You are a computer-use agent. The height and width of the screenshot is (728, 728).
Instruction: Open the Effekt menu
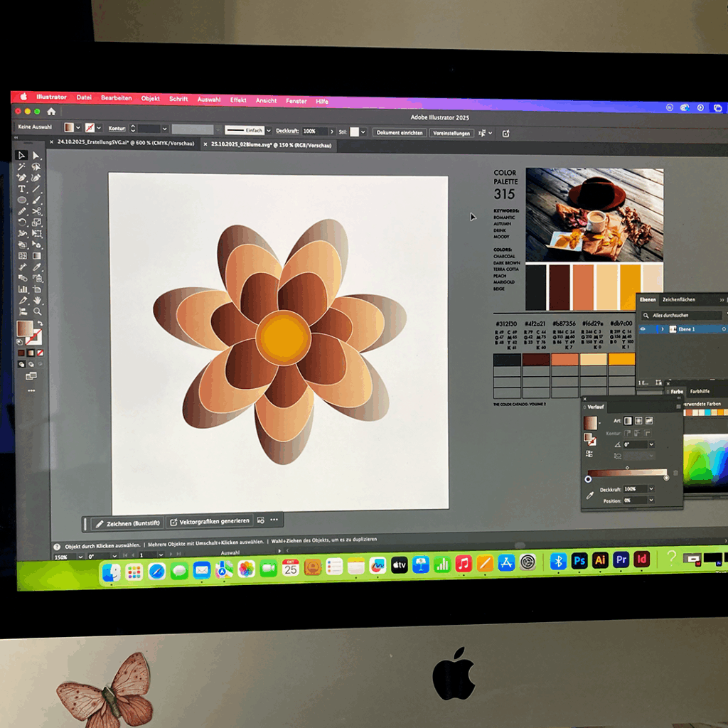[x=238, y=100]
